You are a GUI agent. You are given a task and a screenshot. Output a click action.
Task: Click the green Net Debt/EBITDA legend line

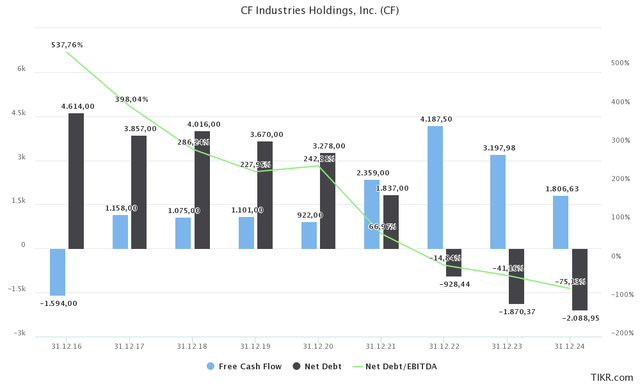[357, 366]
